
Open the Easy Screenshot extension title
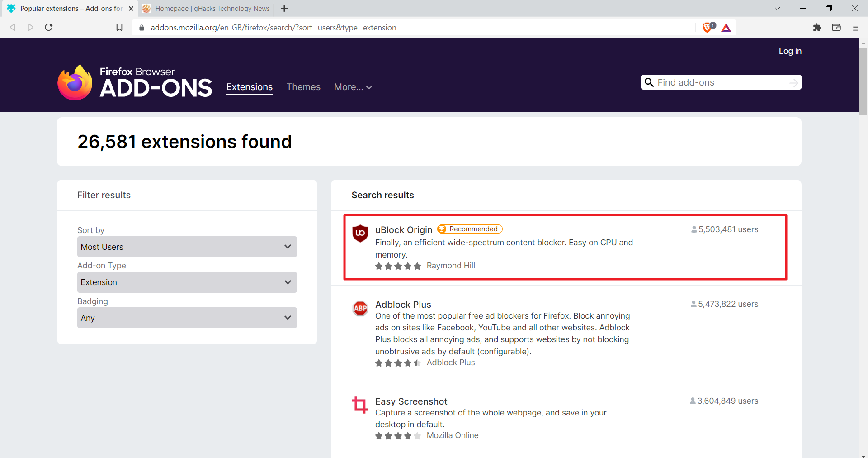411,401
